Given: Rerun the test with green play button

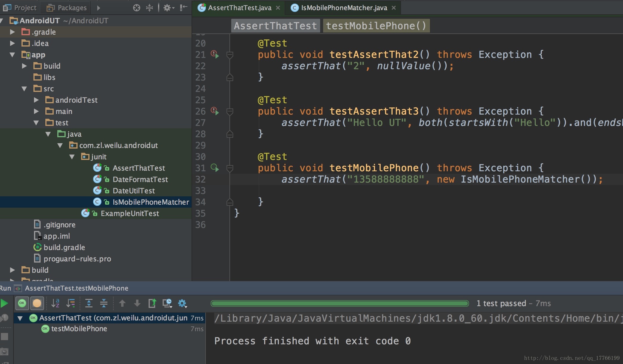Looking at the screenshot, I should (4, 303).
